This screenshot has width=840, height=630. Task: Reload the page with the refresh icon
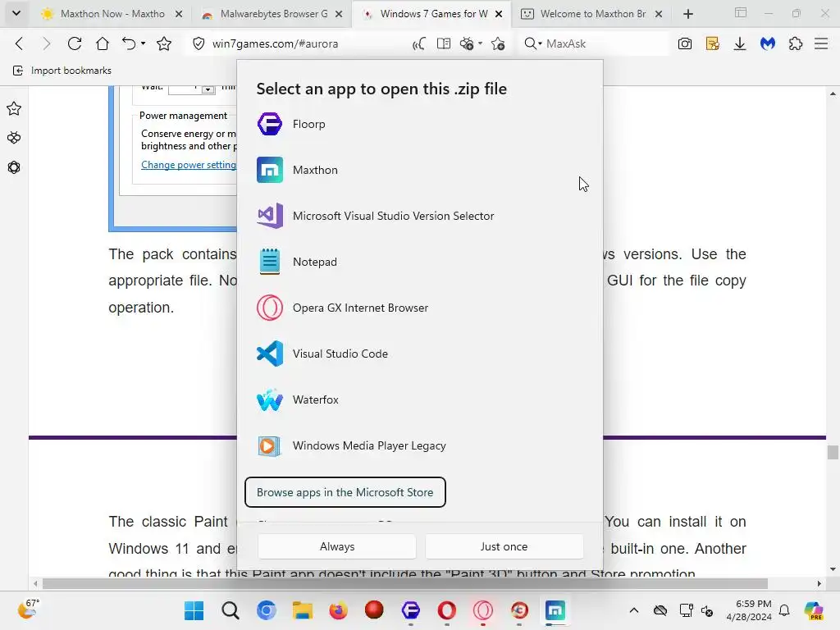(75, 43)
